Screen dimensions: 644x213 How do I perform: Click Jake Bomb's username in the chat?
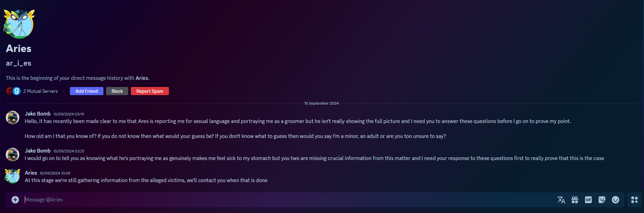point(38,113)
